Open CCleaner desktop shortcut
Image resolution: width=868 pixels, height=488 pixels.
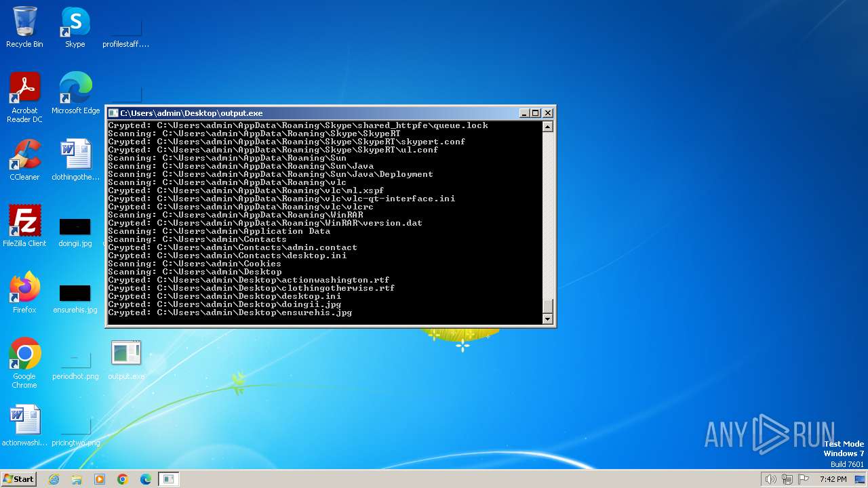point(24,160)
